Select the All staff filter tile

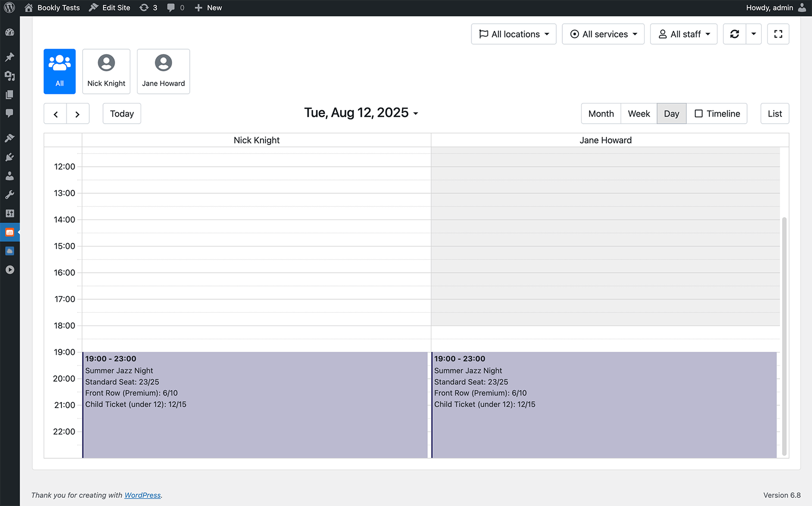[x=59, y=71]
